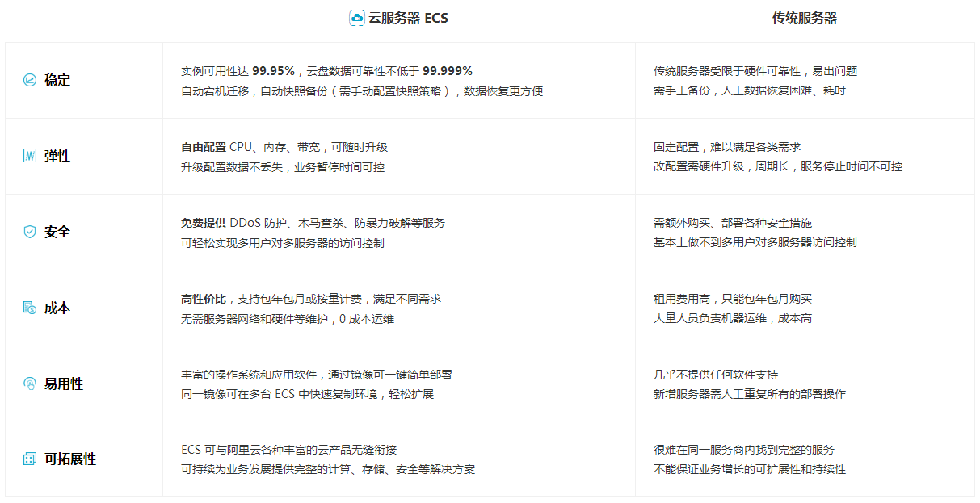980x503 pixels.
Task: Click the 可拓展性 scalability icon
Action: (30, 459)
